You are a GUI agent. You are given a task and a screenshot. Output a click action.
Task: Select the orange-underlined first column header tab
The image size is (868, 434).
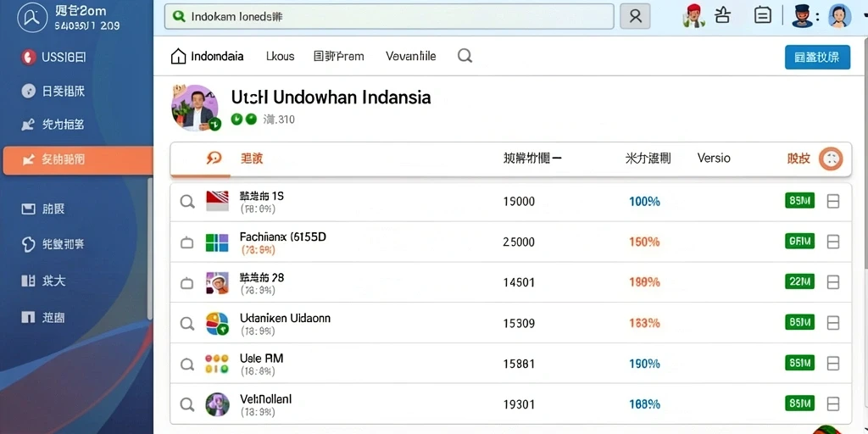click(200, 159)
